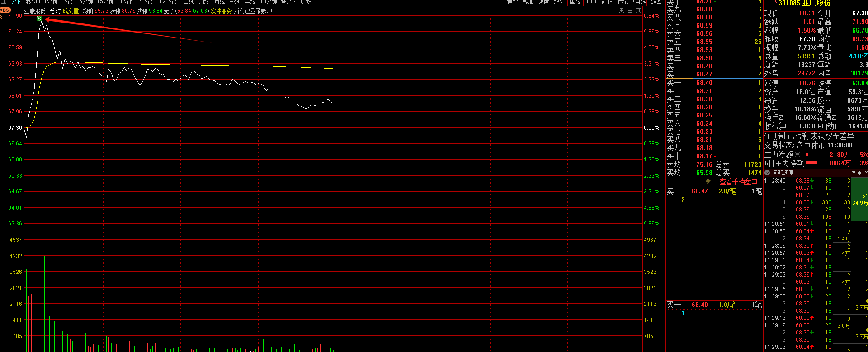Click the 叠加 overlay button

tap(528, 2)
